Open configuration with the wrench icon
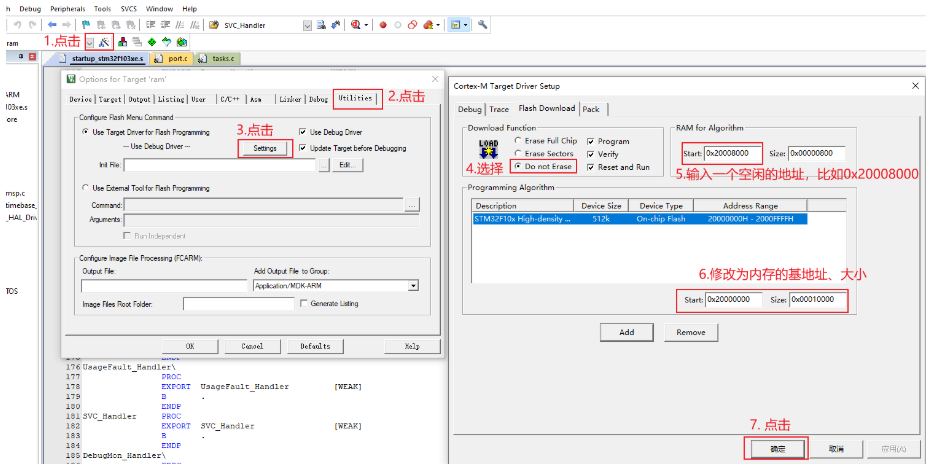The height and width of the screenshot is (467, 927). coord(482,25)
